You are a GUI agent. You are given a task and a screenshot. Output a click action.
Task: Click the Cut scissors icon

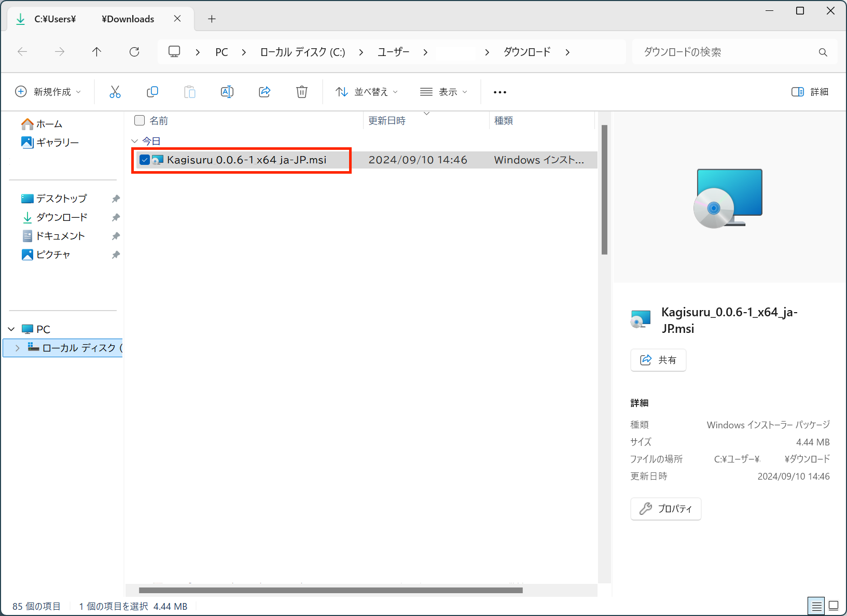coord(115,92)
